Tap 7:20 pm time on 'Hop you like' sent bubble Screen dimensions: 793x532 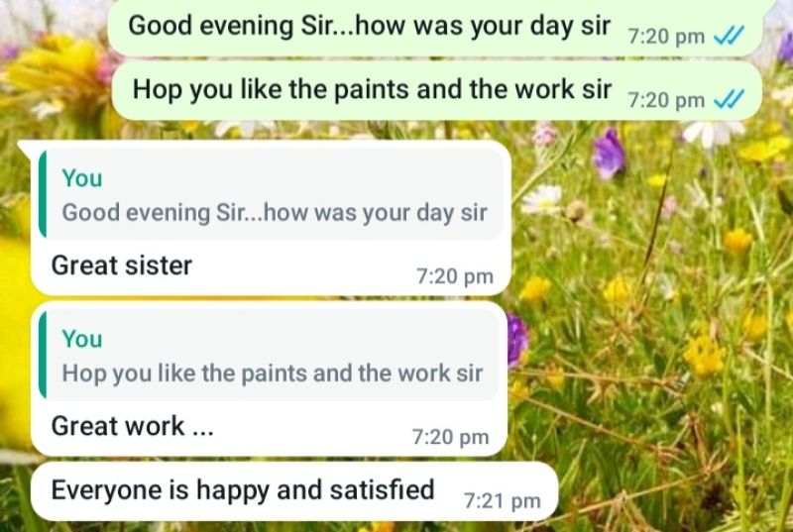(x=666, y=100)
